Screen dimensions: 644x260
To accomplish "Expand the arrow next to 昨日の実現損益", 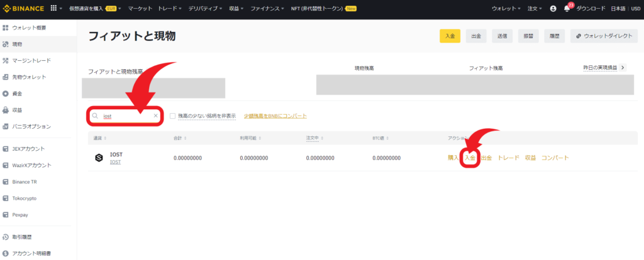I will (623, 68).
